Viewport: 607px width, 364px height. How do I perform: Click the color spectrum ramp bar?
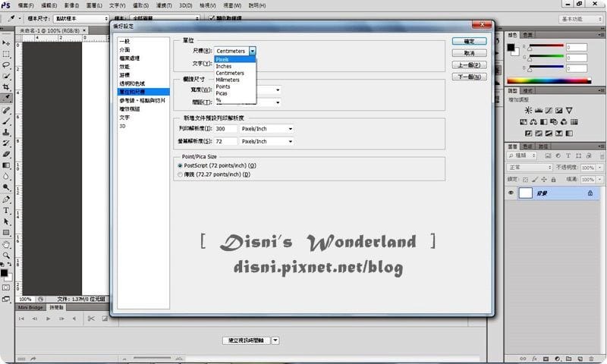(x=549, y=81)
